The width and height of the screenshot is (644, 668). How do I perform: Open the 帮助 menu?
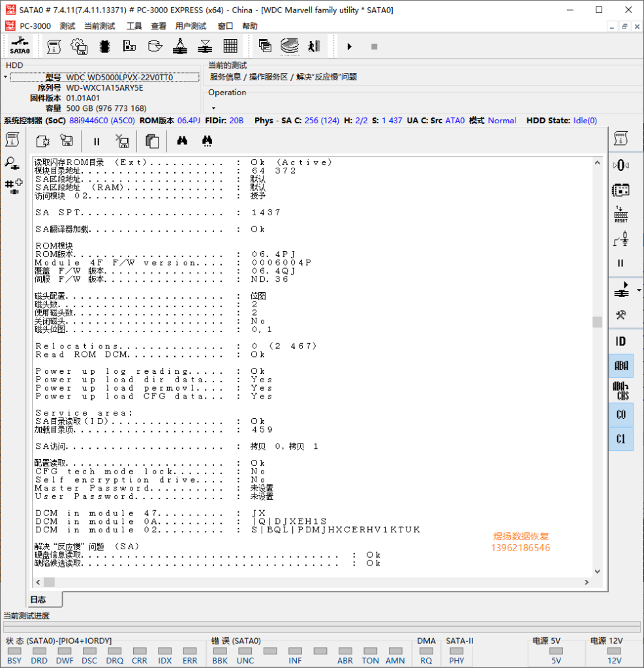click(x=250, y=26)
